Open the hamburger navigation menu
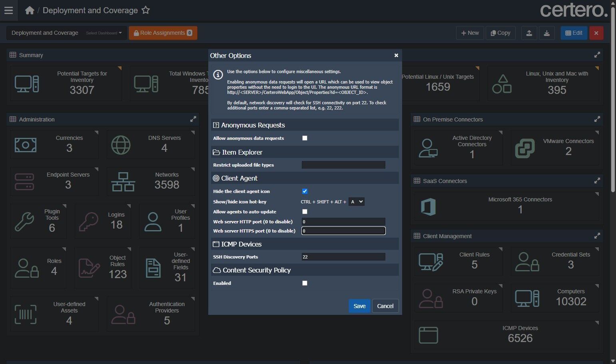This screenshot has width=616, height=364. pyautogui.click(x=8, y=10)
